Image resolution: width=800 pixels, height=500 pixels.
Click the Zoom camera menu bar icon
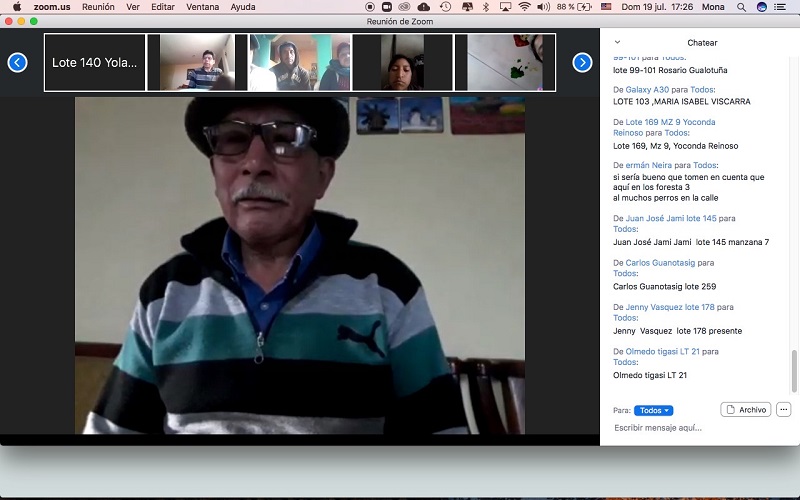387,7
